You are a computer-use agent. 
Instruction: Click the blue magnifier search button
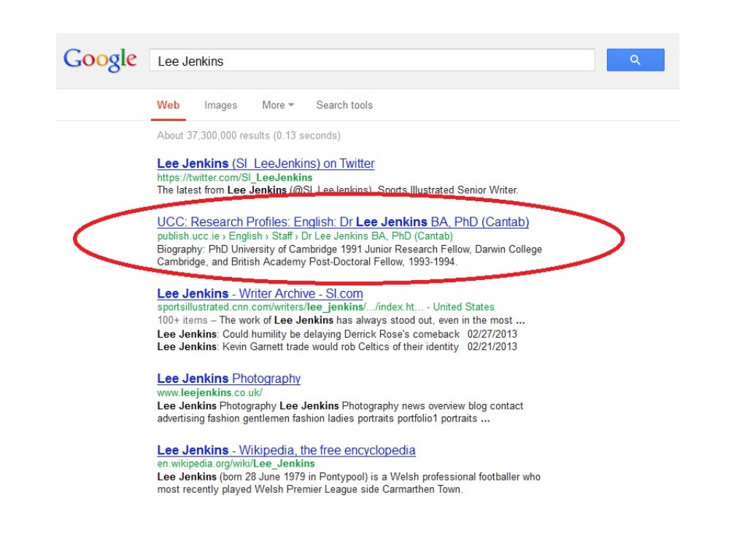635,60
